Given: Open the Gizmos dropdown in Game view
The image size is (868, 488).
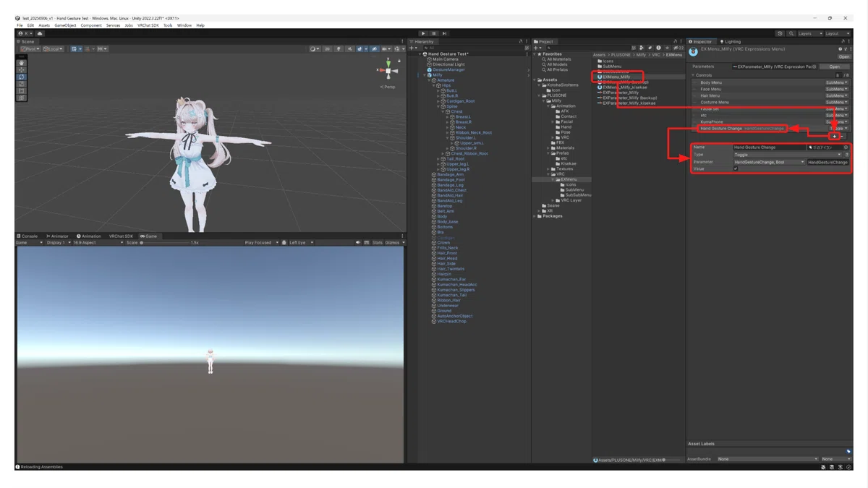Looking at the screenshot, I should (x=393, y=243).
